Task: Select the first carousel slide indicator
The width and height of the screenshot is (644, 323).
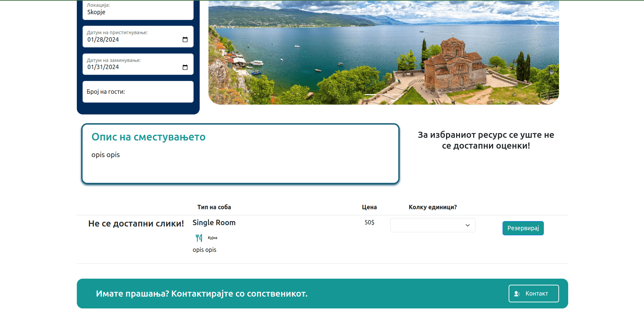Action: pyautogui.click(x=371, y=94)
